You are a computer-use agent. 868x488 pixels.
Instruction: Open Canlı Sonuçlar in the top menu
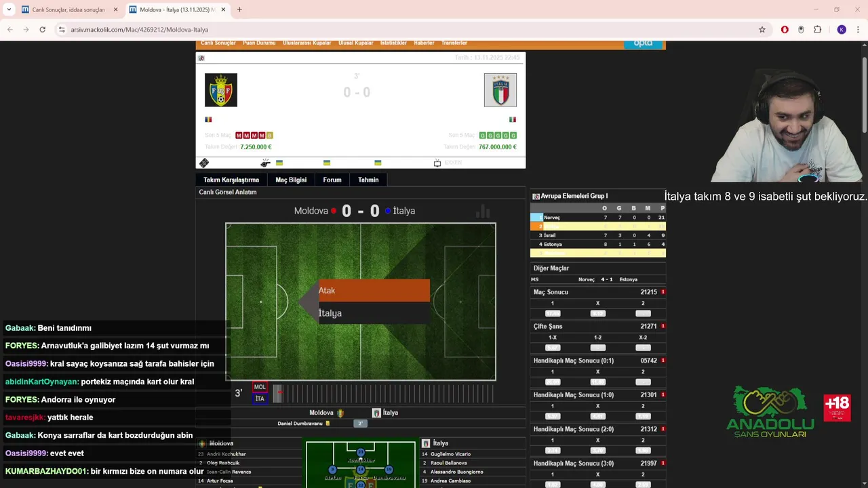[x=218, y=43]
